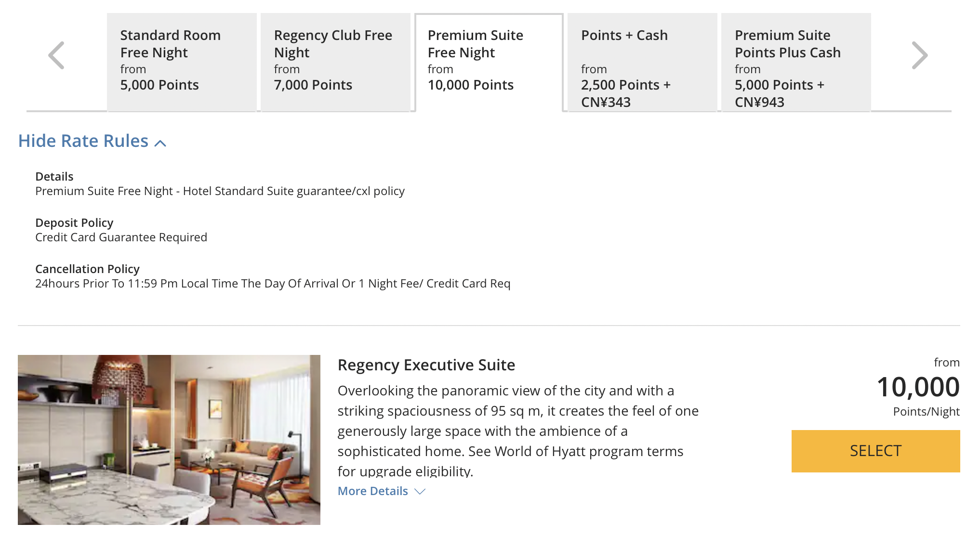Click the Cancellation Policy heading
The image size is (980, 549).
tap(87, 269)
